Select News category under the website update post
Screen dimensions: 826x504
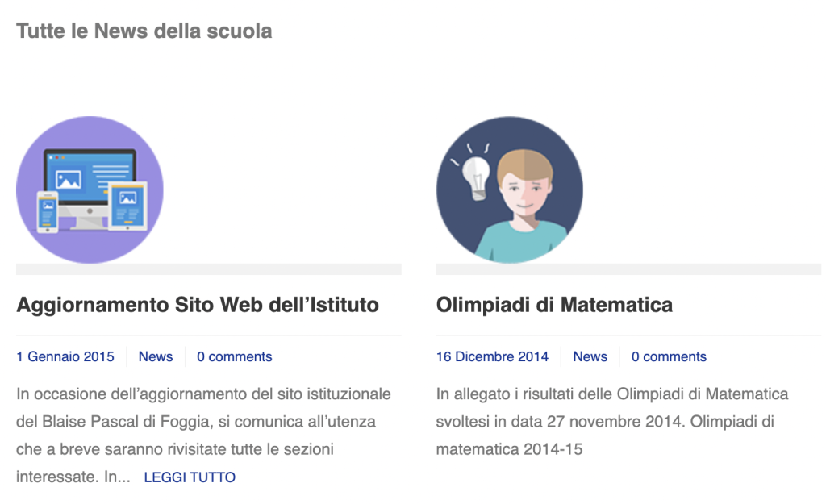coord(156,356)
